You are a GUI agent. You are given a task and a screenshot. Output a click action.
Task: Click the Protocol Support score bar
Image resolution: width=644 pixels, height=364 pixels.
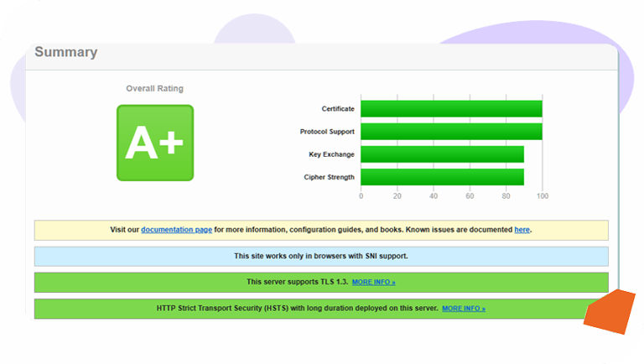click(x=451, y=132)
